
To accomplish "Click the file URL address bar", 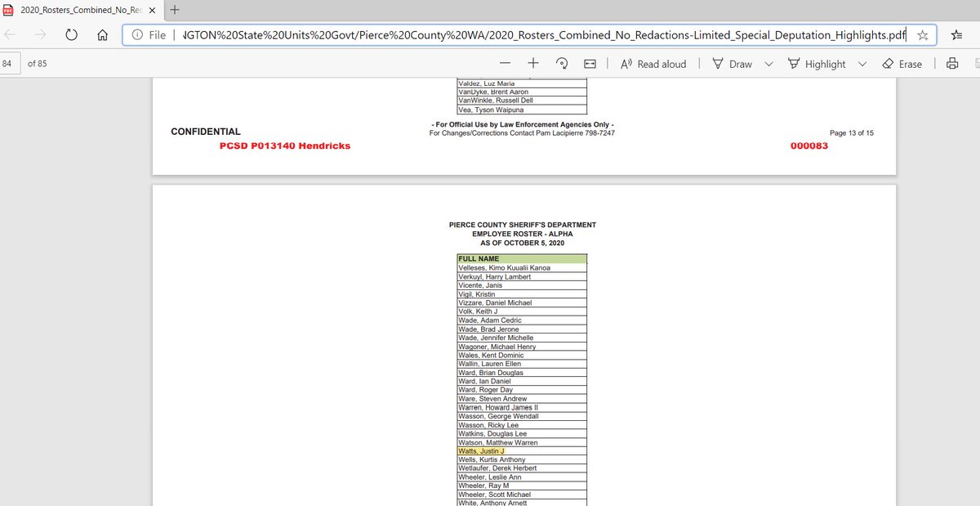I will coord(530,35).
